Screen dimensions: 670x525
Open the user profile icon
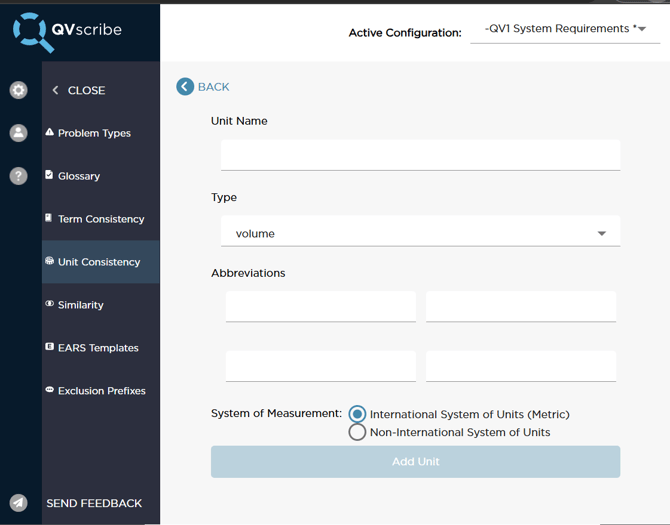point(18,133)
